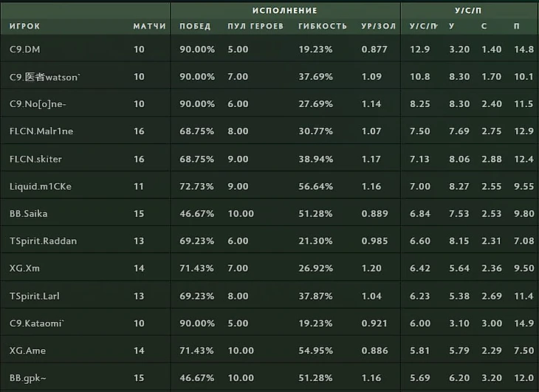Open the XG.Xm player row
This screenshot has width=539, height=392.
pyautogui.click(x=269, y=268)
